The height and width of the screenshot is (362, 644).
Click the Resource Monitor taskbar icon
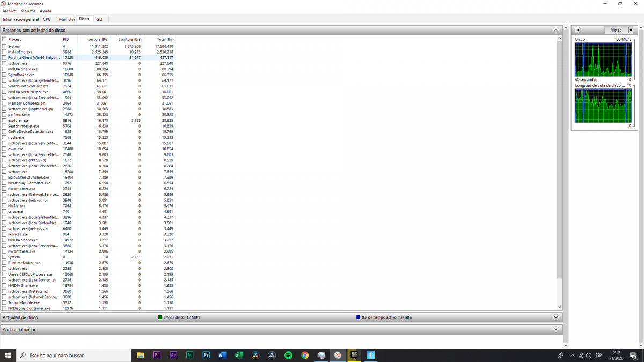(338, 355)
